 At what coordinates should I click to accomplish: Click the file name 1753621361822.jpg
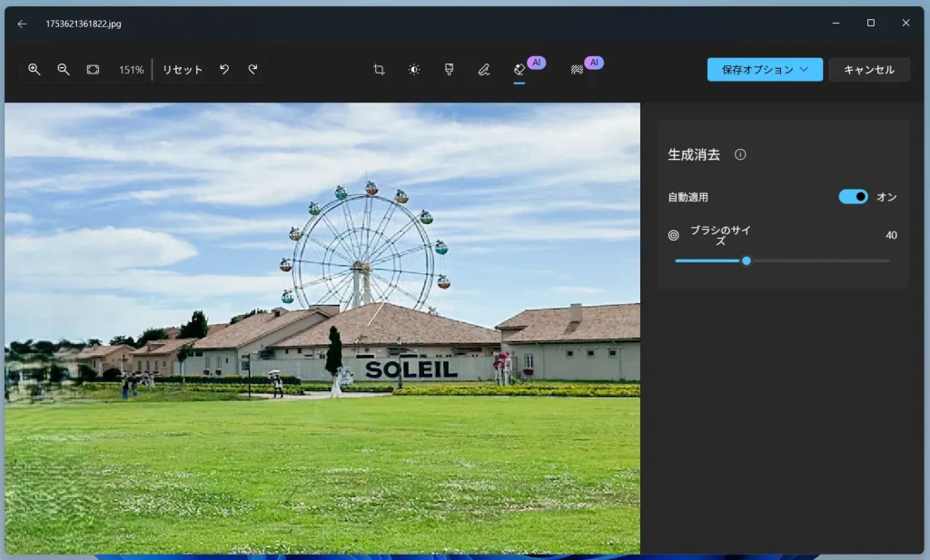coord(83,24)
